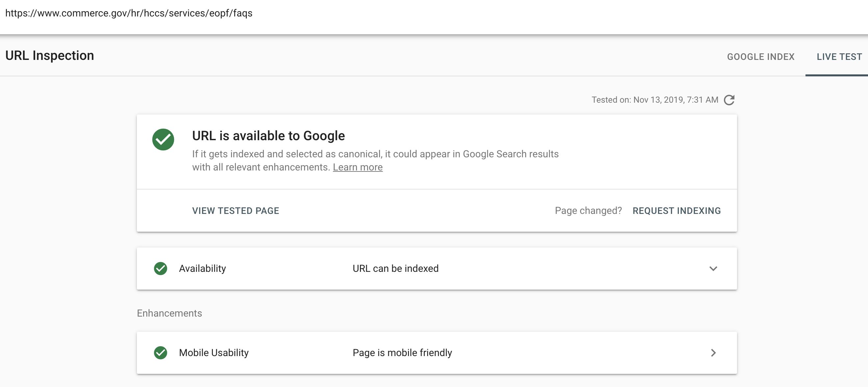Open the Learn more link
This screenshot has height=387, width=868.
pyautogui.click(x=358, y=167)
